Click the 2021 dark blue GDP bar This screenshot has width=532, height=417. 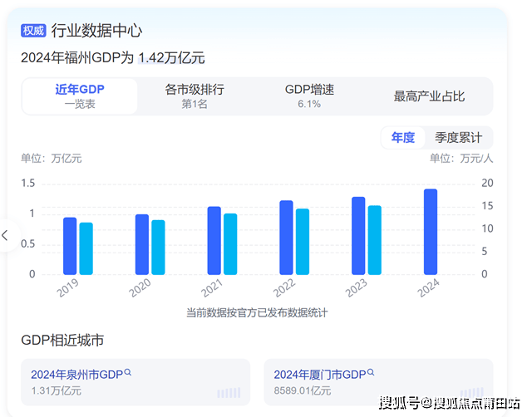[x=214, y=240]
